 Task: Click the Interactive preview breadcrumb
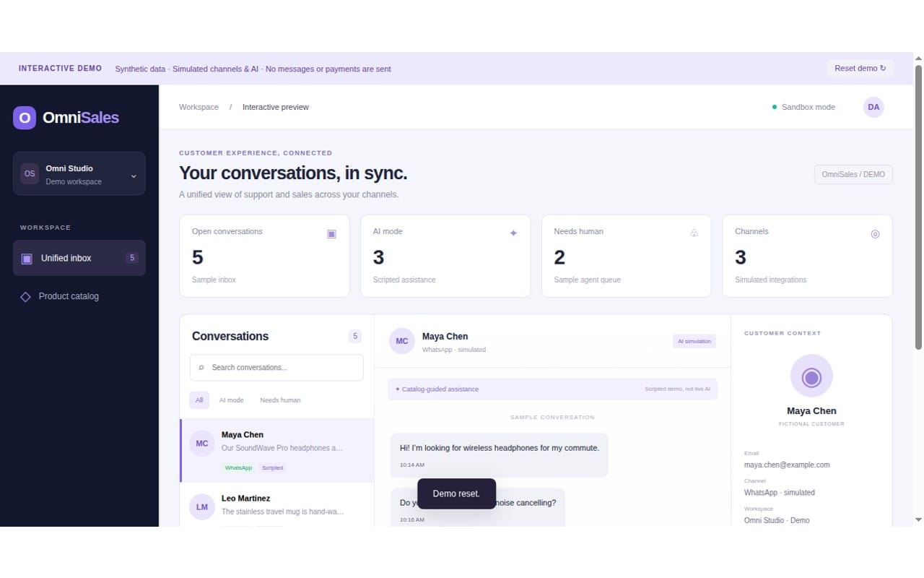tap(276, 107)
